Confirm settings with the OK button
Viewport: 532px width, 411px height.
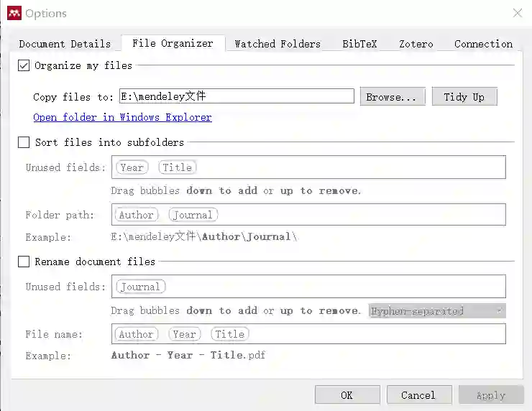tap(347, 395)
